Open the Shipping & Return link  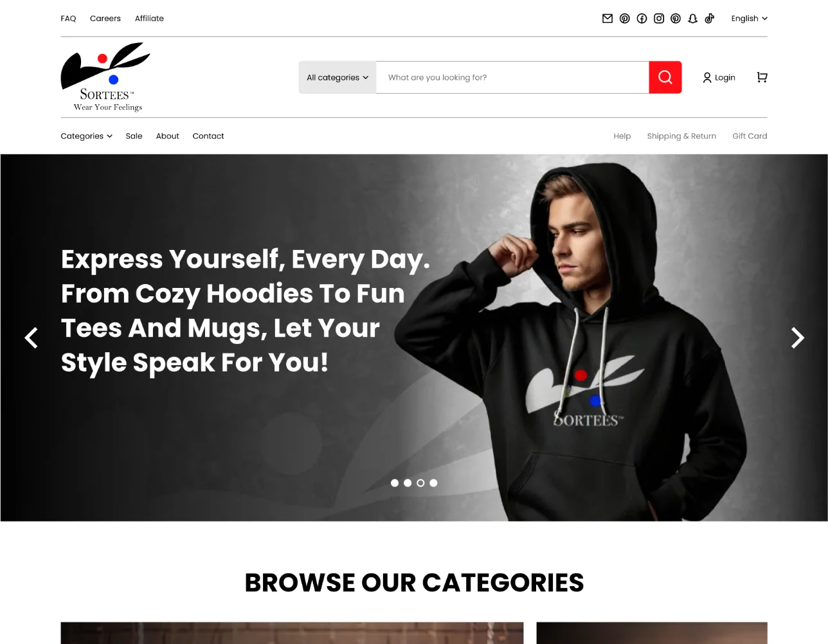[681, 136]
